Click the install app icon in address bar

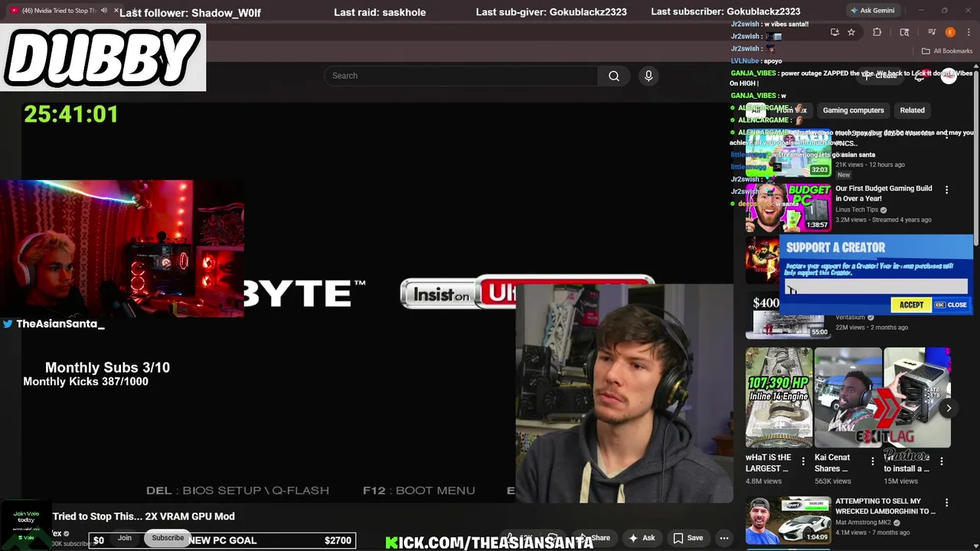(835, 32)
